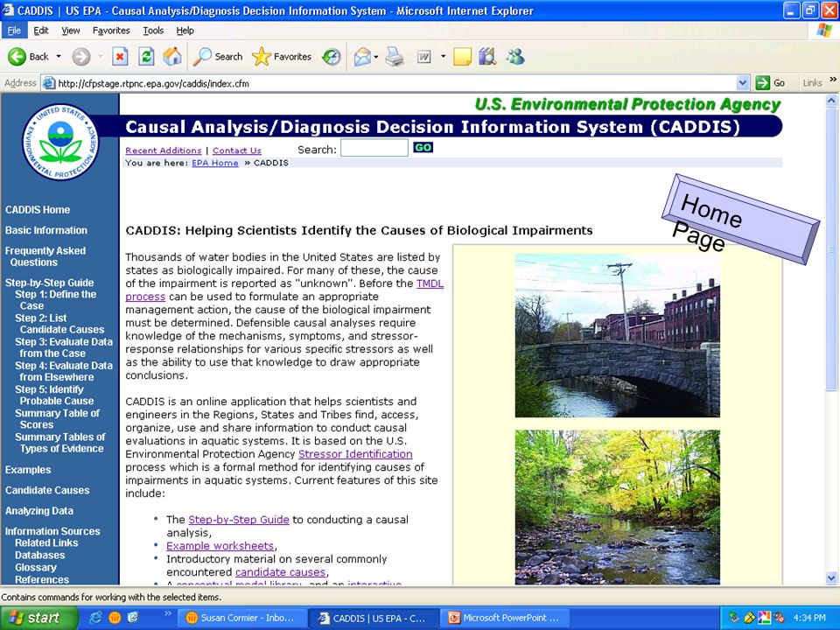Image resolution: width=840 pixels, height=630 pixels.
Task: Open Glossary sidebar link
Action: click(x=35, y=567)
